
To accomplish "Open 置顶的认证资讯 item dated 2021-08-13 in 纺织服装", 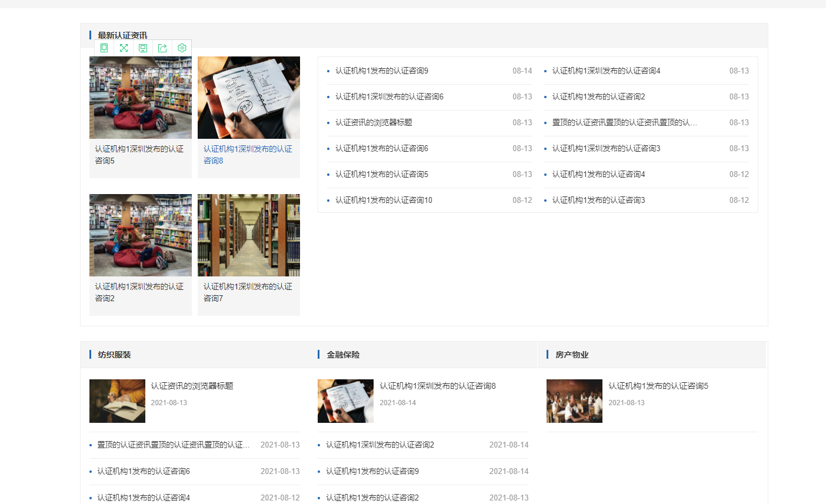I will coord(174,445).
